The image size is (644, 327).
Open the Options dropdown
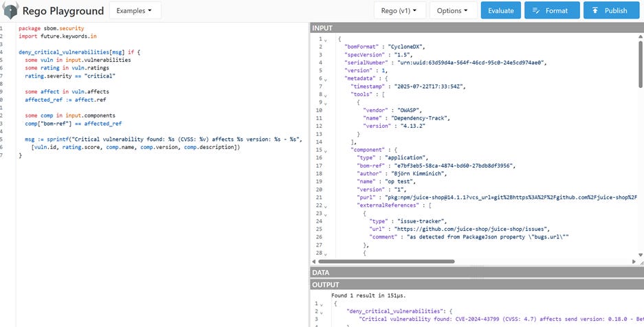tap(453, 11)
